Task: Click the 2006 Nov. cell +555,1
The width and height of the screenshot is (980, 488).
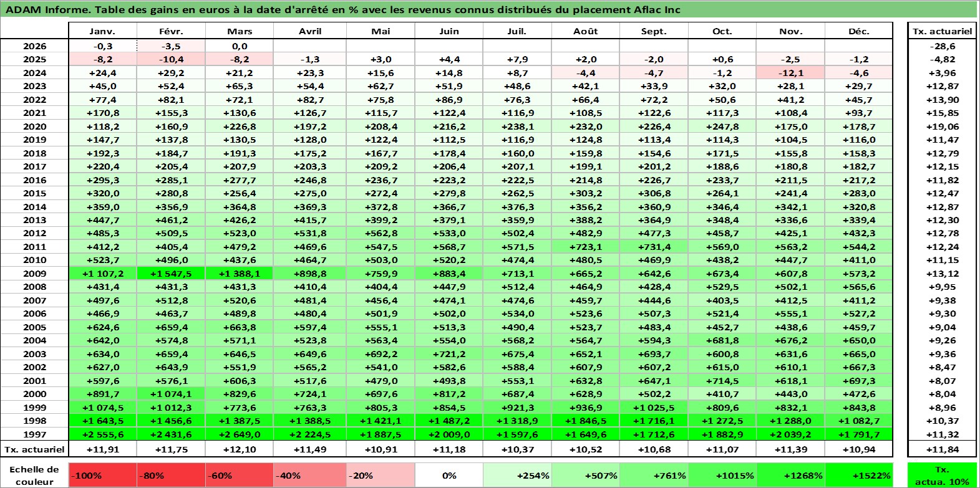Action: click(790, 313)
